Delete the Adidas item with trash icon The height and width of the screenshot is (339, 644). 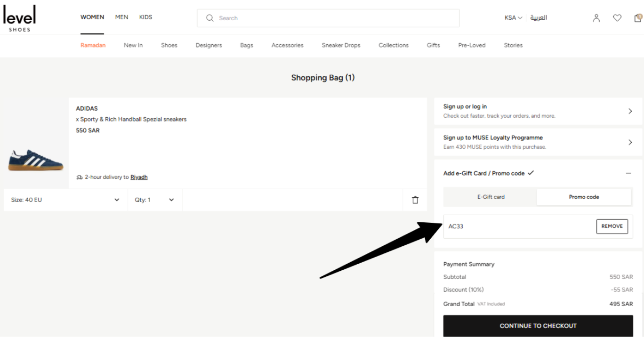click(x=415, y=200)
